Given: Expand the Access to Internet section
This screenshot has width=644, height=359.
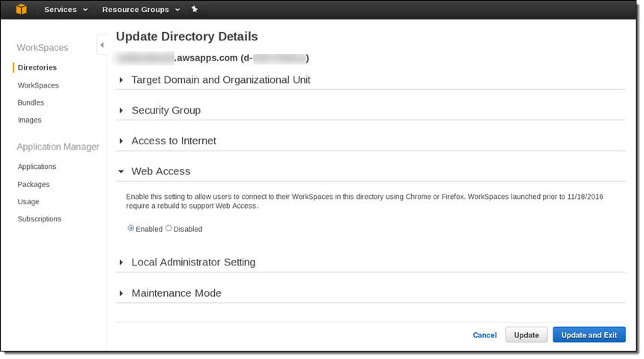Looking at the screenshot, I should tap(173, 141).
